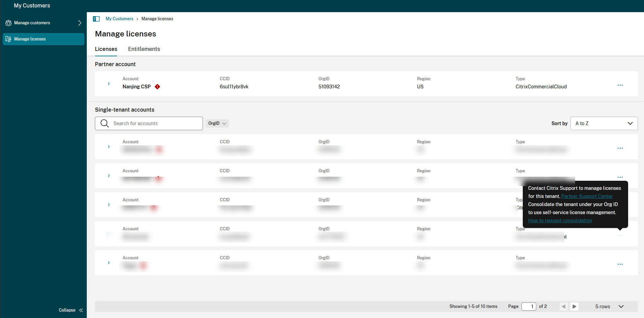The height and width of the screenshot is (318, 644).
Task: Open actions menu on the last account row
Action: point(620,264)
